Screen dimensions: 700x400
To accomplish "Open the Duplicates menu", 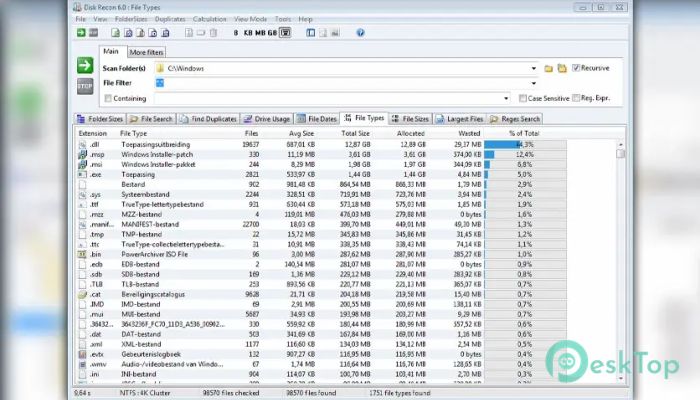I will tap(170, 19).
